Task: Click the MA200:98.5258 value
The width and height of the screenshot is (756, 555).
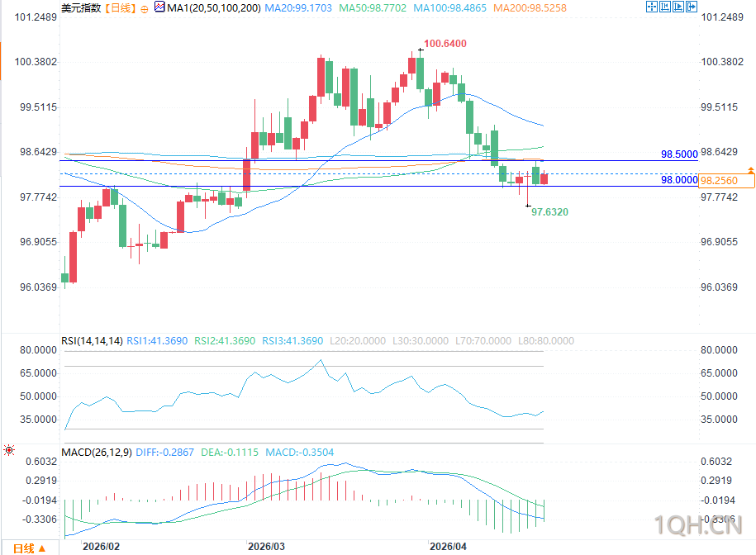Action: tap(530, 8)
